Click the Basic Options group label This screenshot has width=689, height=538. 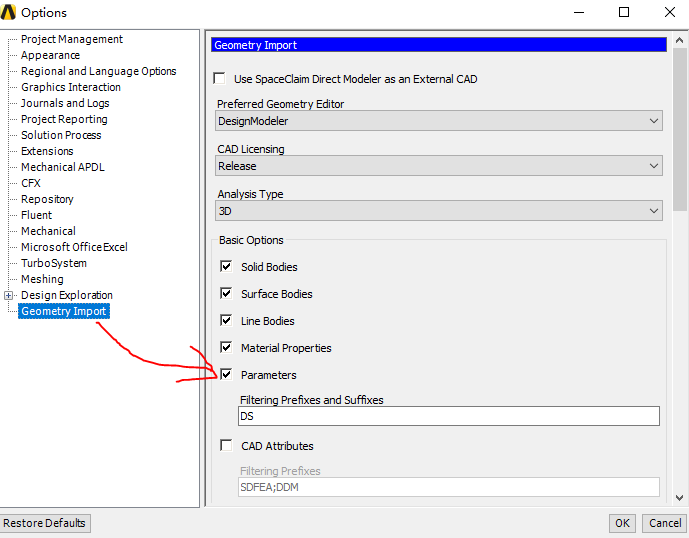pyautogui.click(x=251, y=240)
